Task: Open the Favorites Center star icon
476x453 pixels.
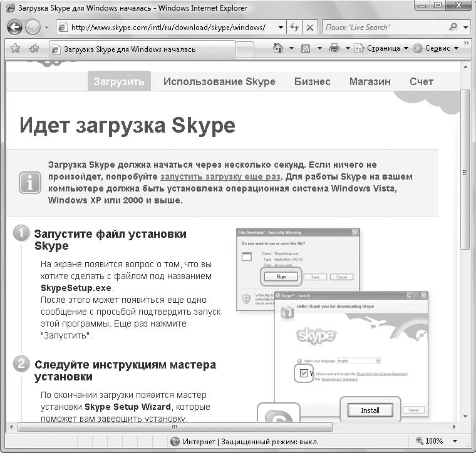Action: (x=15, y=49)
